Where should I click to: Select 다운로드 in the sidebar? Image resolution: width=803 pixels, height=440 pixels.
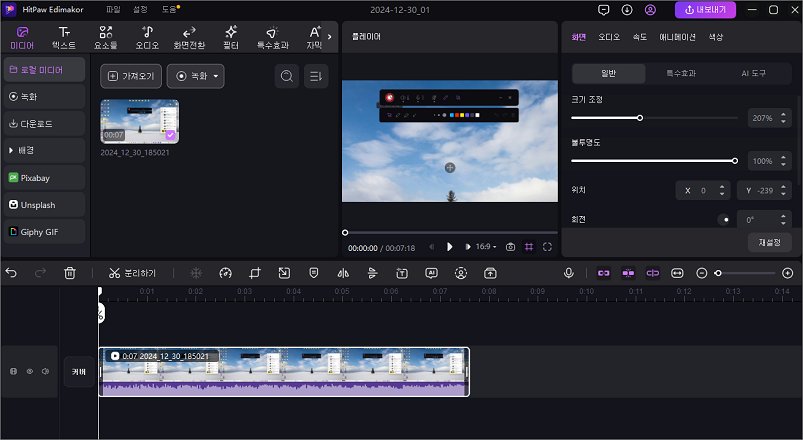pyautogui.click(x=45, y=123)
